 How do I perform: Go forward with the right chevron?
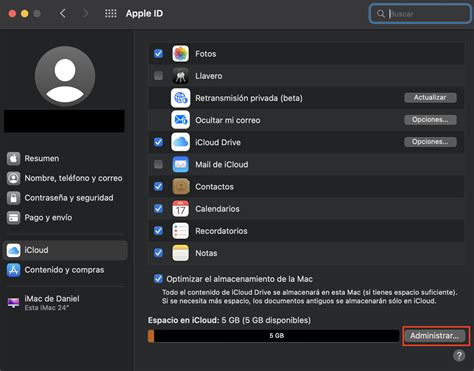click(x=86, y=13)
